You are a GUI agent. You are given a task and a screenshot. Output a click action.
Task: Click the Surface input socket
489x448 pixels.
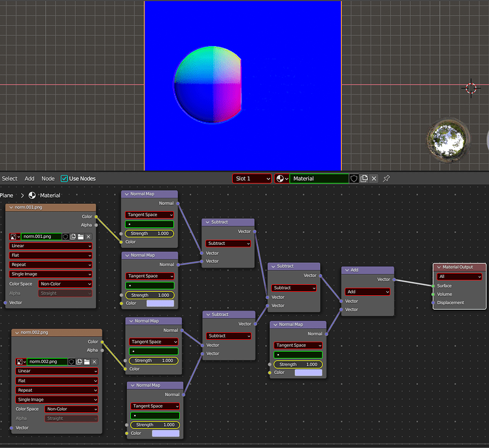tap(433, 286)
